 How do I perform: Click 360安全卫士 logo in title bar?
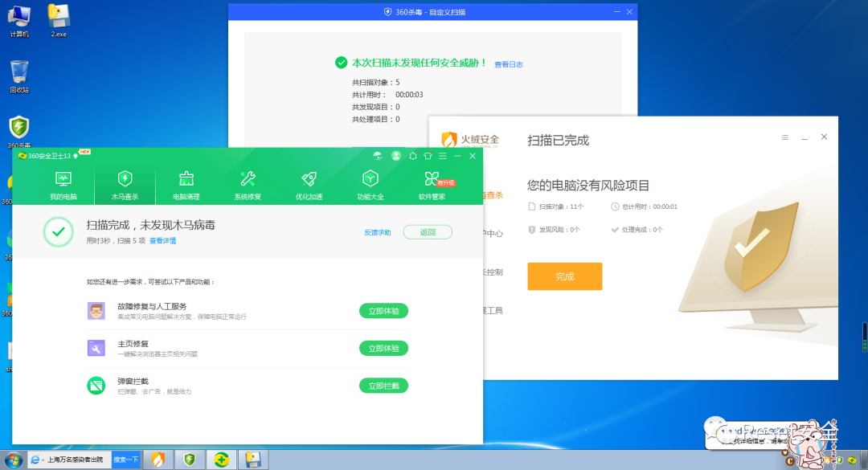click(23, 156)
